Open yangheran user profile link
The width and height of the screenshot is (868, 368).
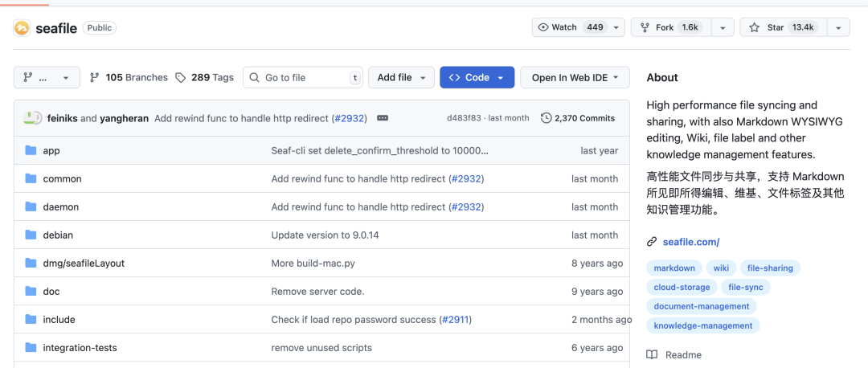(x=124, y=118)
